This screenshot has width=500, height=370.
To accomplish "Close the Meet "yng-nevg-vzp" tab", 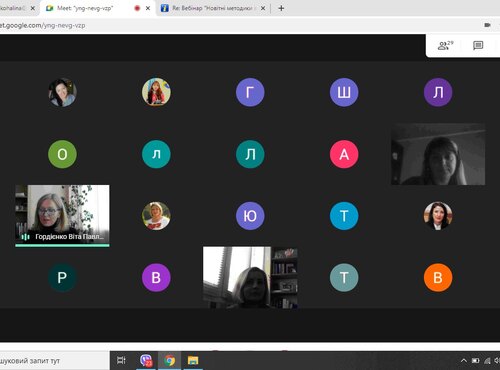I will pos(148,8).
